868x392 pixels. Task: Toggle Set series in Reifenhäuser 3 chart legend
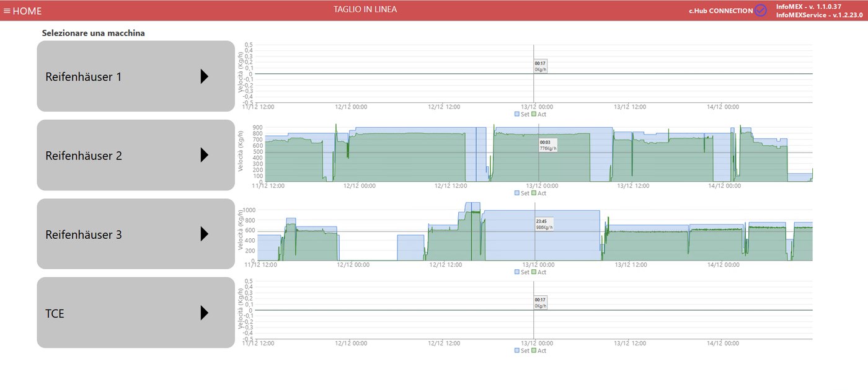coord(522,272)
